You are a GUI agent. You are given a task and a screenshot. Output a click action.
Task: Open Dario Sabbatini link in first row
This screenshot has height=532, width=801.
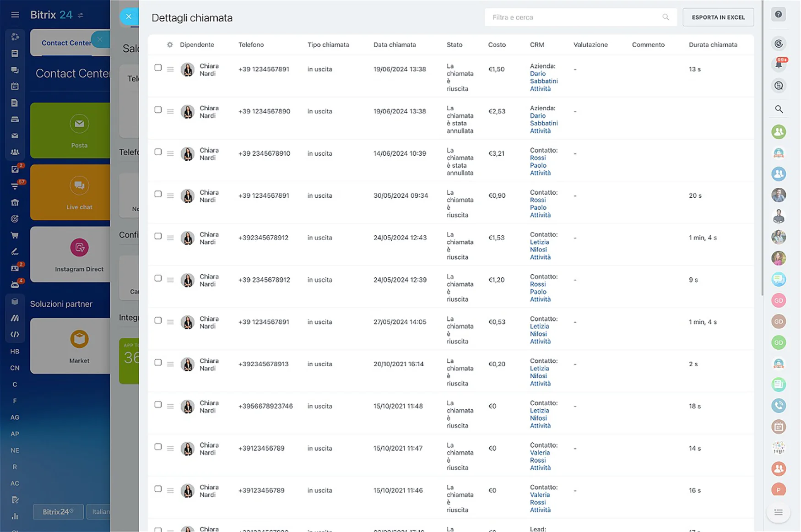tap(543, 77)
